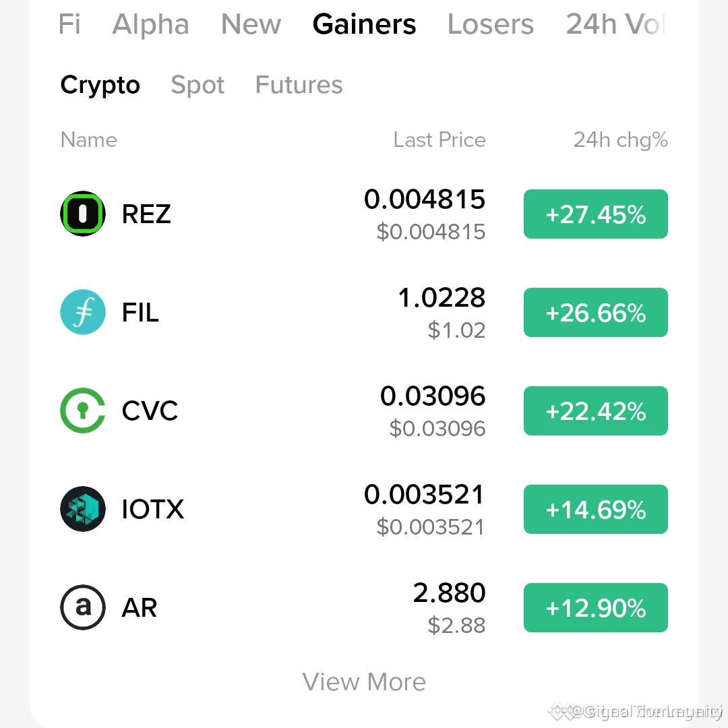Tap the CVC +22.42% change badge
728x728 pixels.
coord(596,411)
